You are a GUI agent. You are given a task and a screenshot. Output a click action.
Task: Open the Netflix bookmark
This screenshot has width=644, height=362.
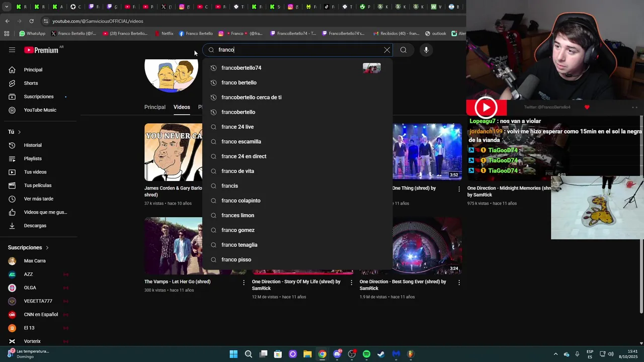pyautogui.click(x=164, y=34)
